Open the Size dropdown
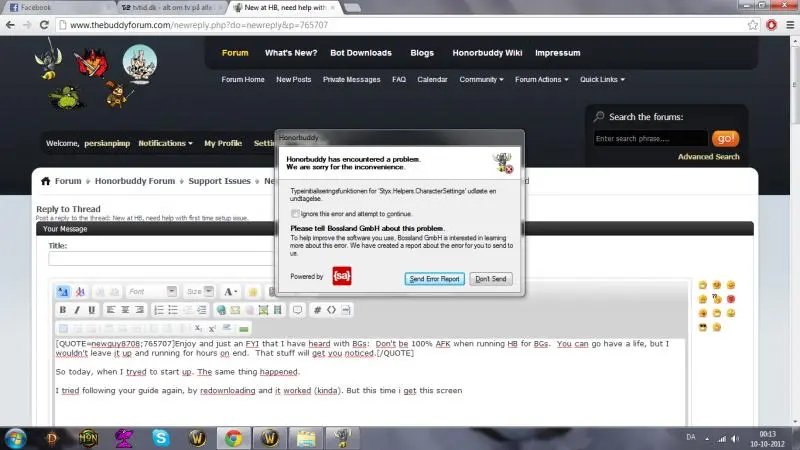Screen dimensions: 800x450 click(199, 291)
